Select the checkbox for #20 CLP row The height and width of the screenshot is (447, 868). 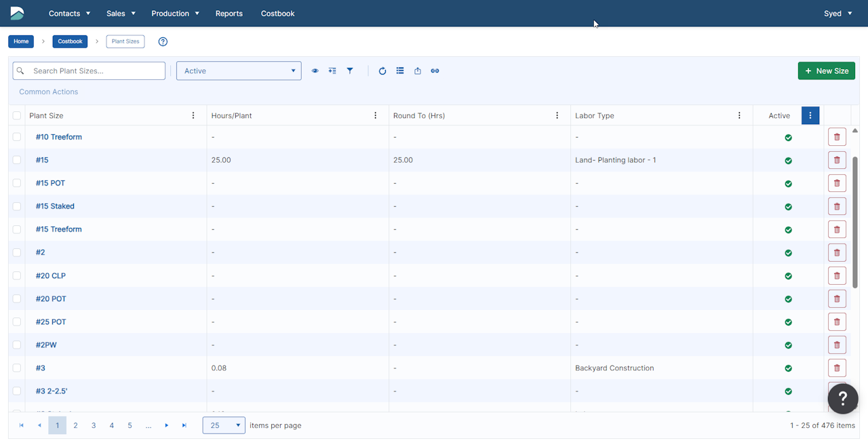click(17, 276)
